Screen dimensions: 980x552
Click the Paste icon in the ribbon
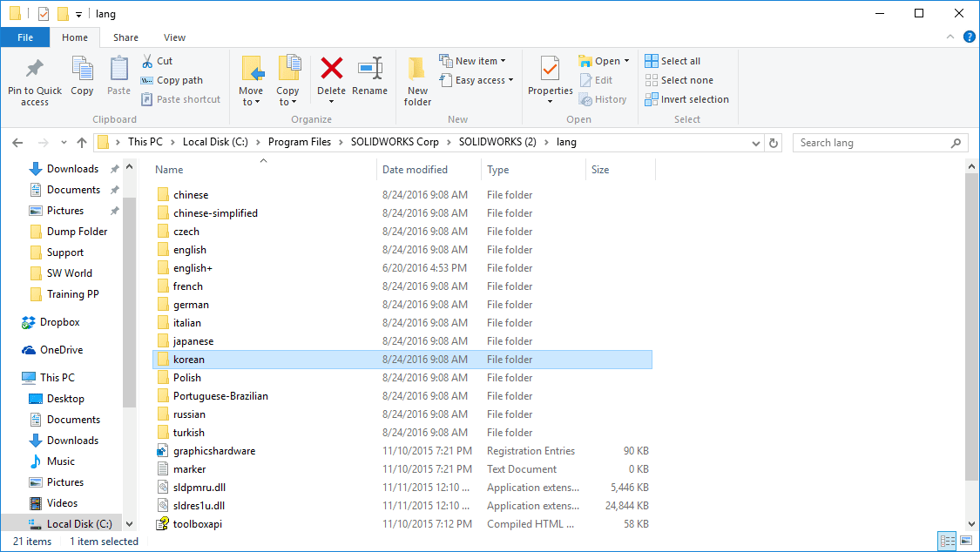[x=118, y=77]
